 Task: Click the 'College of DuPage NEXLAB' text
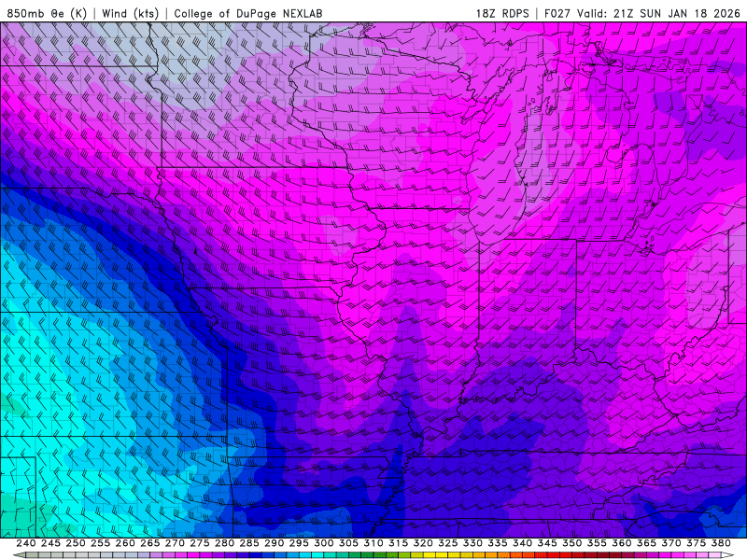coord(248,13)
